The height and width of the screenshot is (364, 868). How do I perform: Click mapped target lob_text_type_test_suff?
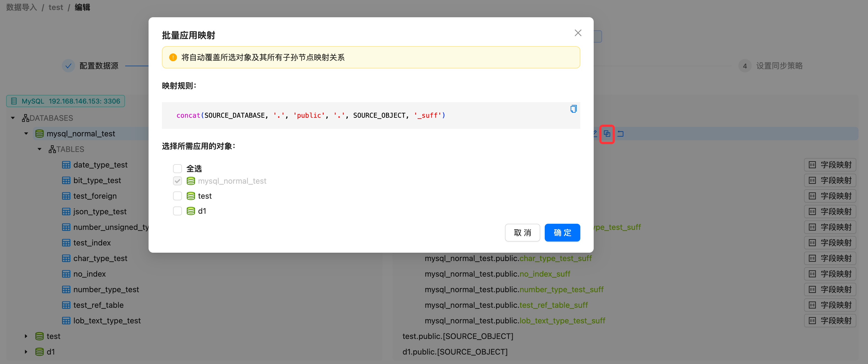tap(562, 321)
